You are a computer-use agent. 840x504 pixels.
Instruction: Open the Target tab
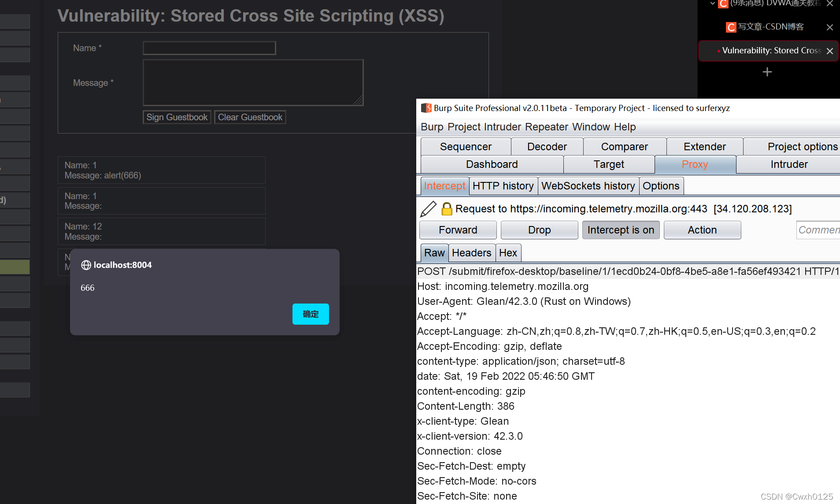pyautogui.click(x=609, y=164)
